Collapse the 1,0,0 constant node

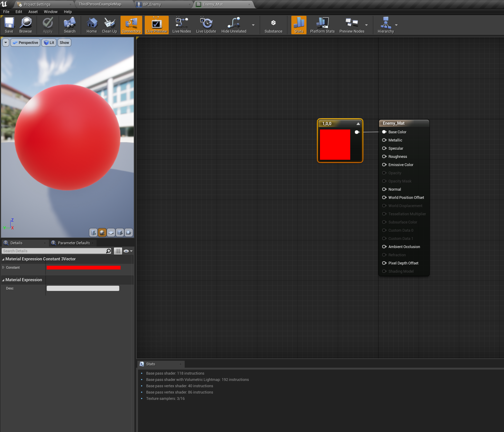pos(358,123)
